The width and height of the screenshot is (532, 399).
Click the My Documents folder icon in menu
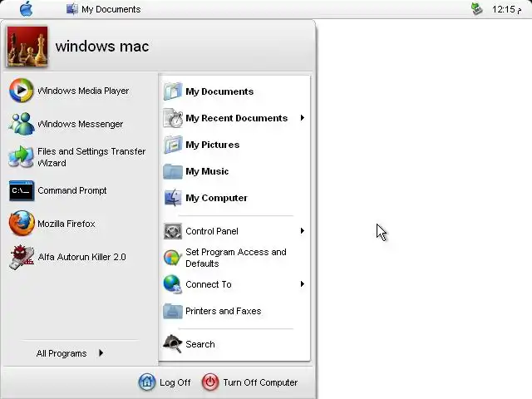(173, 91)
